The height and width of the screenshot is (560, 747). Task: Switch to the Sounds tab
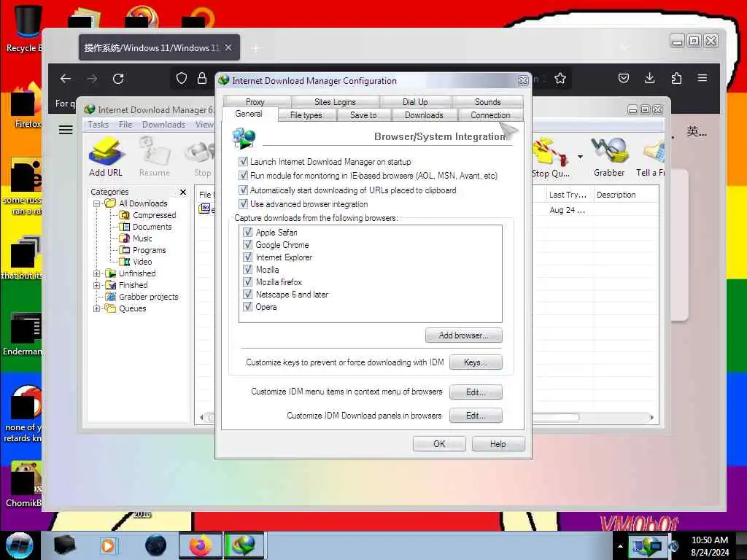click(x=487, y=101)
